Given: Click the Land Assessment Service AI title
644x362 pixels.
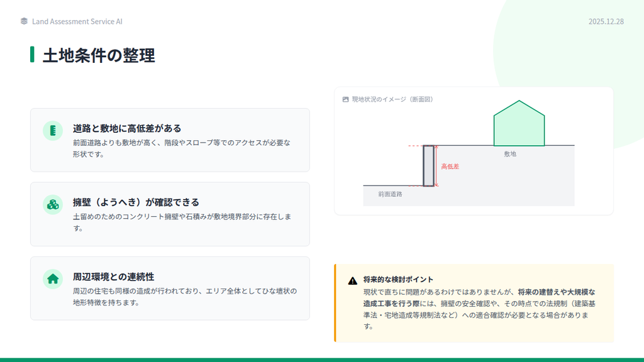Looking at the screenshot, I should click(77, 21).
